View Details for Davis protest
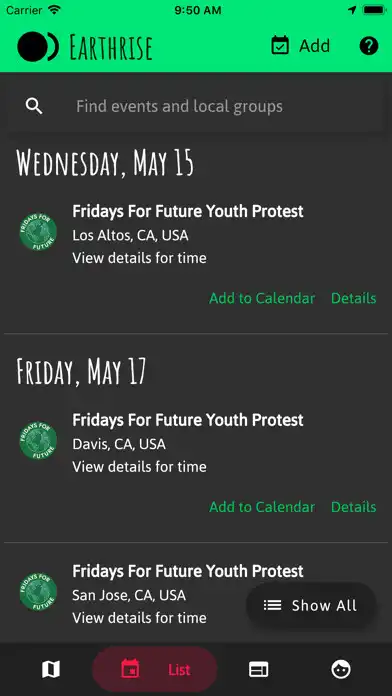 click(354, 507)
